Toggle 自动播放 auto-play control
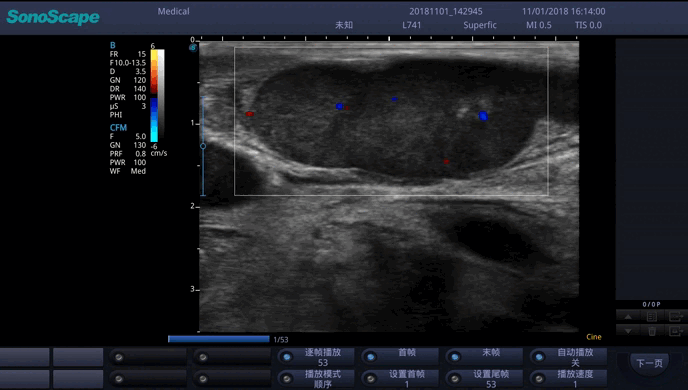The width and height of the screenshot is (688, 390). pos(568,357)
